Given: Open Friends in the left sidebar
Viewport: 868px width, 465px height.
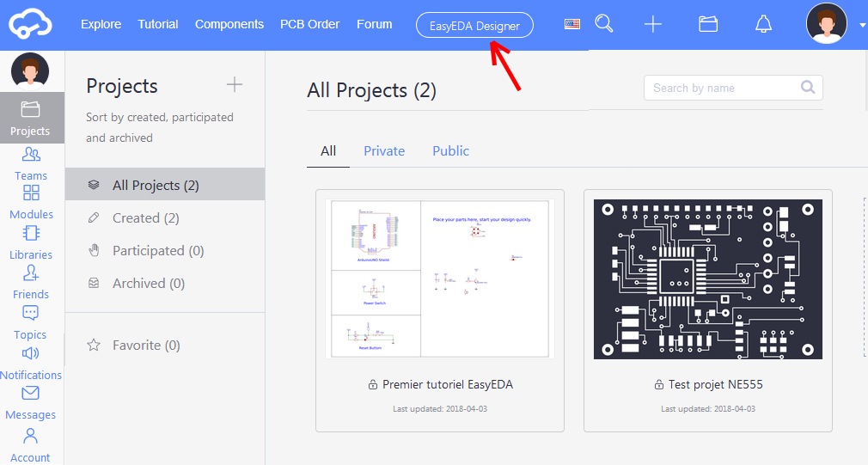Looking at the screenshot, I should click(31, 282).
